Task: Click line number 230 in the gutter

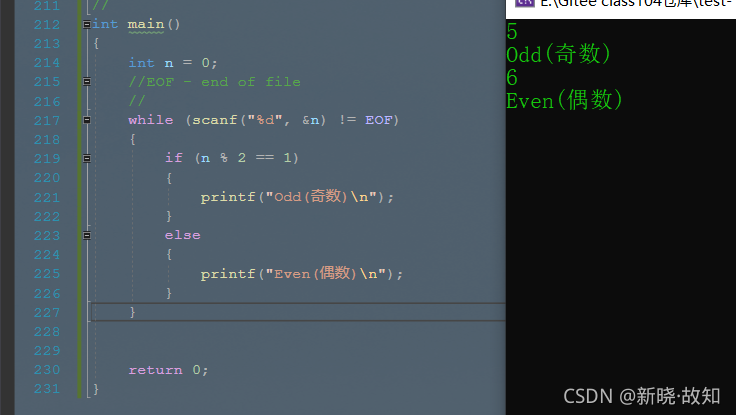Action: click(47, 370)
